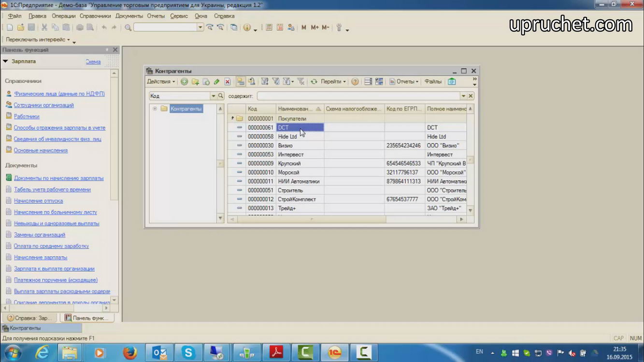Click the Disable filter icon
The height and width of the screenshot is (362, 644).
click(301, 82)
